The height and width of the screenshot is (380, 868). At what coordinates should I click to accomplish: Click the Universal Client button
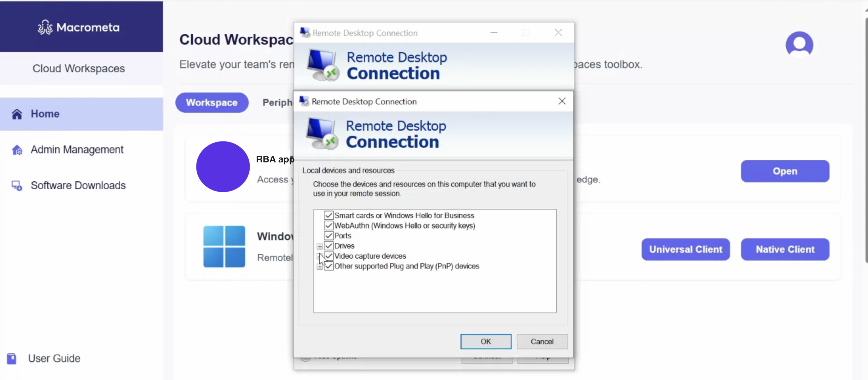[685, 249]
